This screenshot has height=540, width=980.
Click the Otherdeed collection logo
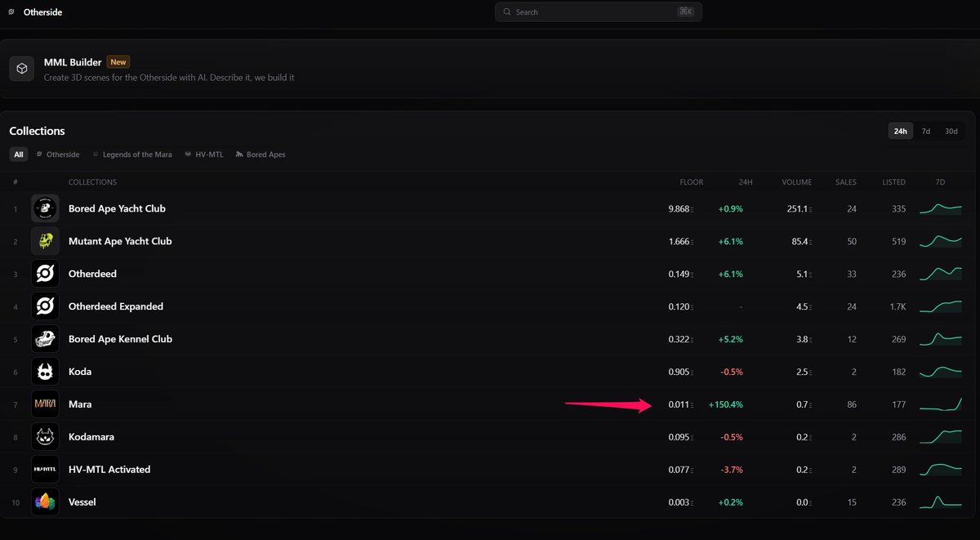[x=45, y=274]
